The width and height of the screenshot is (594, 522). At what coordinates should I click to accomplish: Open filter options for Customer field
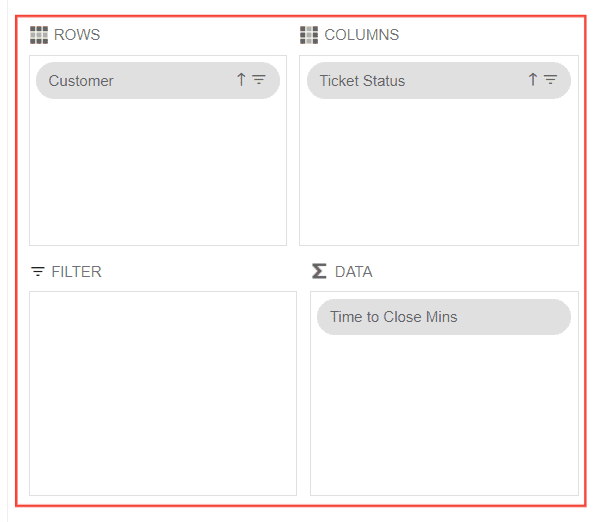(x=259, y=80)
